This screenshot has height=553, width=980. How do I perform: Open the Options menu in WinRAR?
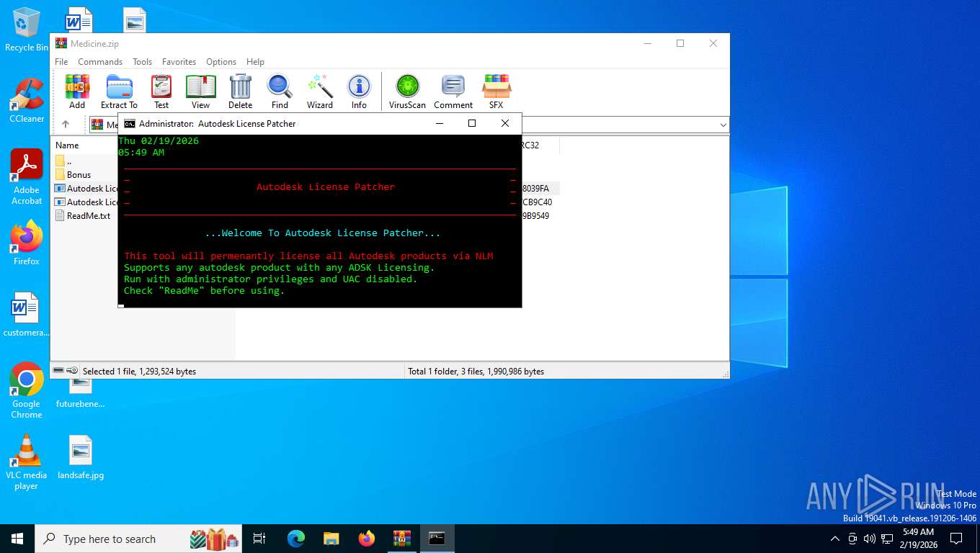tap(221, 62)
